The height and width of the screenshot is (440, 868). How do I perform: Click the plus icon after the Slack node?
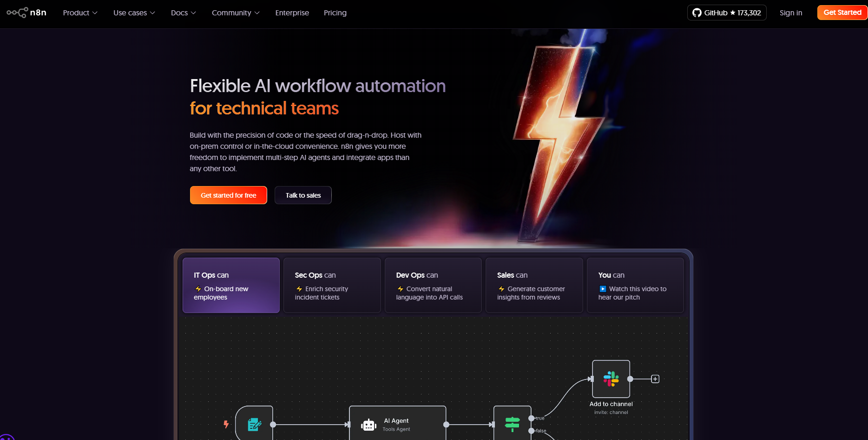coord(655,379)
